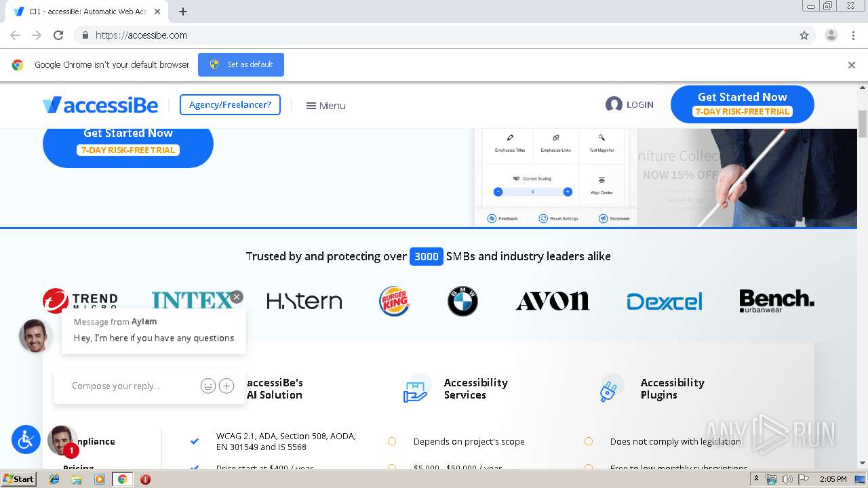868x488 pixels.
Task: Reload the accessiBe page
Action: point(58,35)
